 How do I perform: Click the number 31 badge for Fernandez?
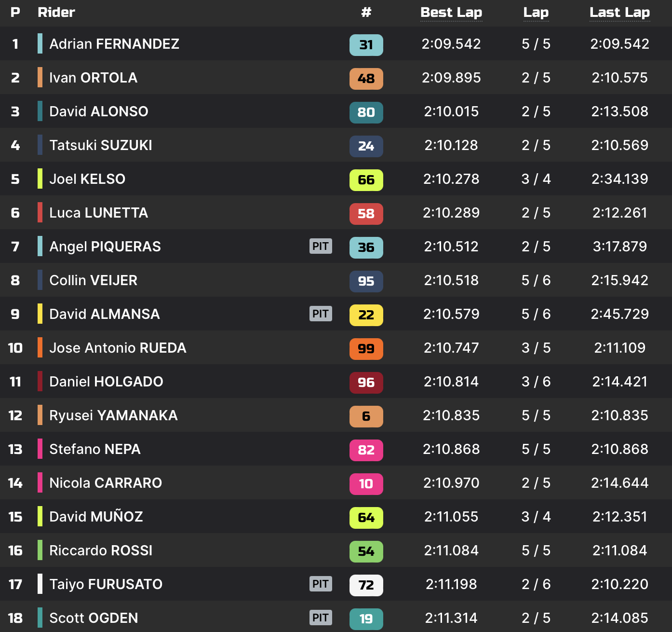click(x=366, y=45)
